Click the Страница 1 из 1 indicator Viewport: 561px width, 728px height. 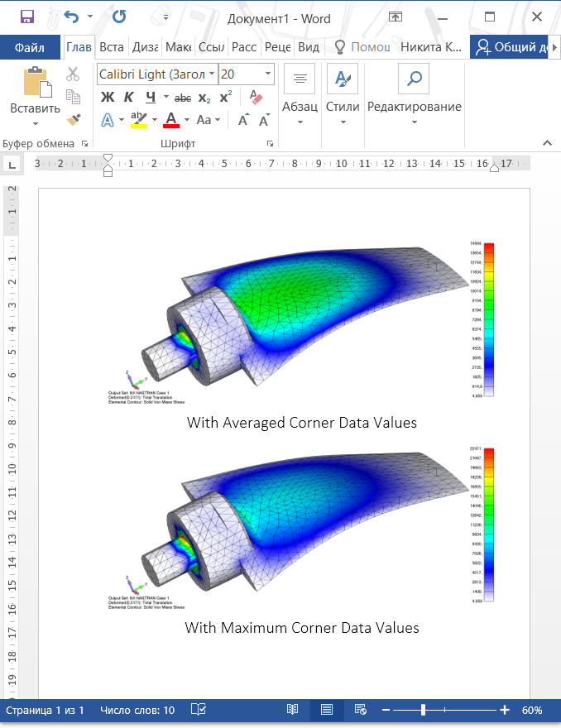coord(45,711)
